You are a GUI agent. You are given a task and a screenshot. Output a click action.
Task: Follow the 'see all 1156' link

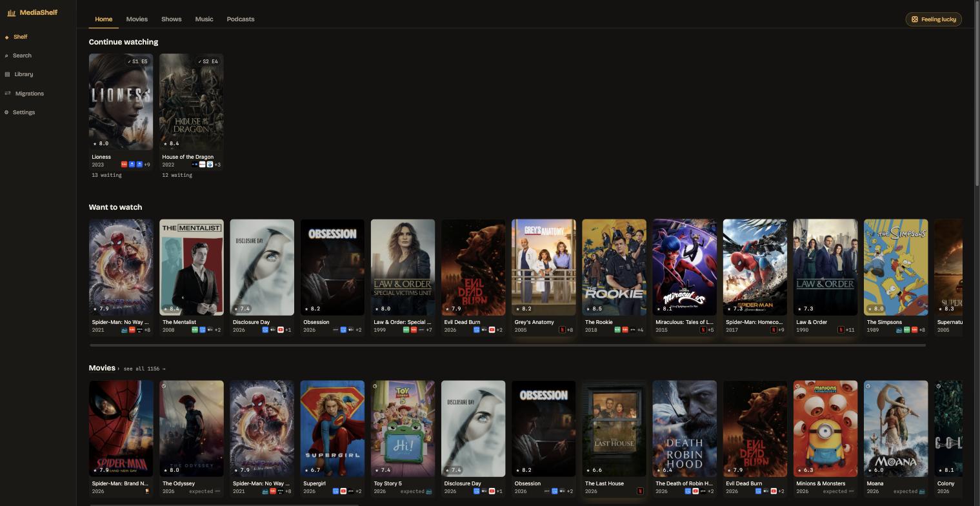(145, 369)
